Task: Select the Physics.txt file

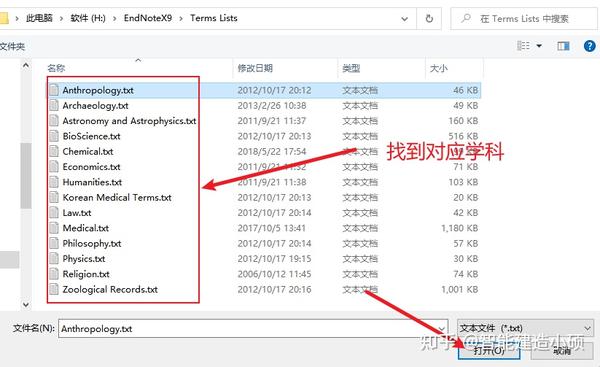Action: coord(83,259)
